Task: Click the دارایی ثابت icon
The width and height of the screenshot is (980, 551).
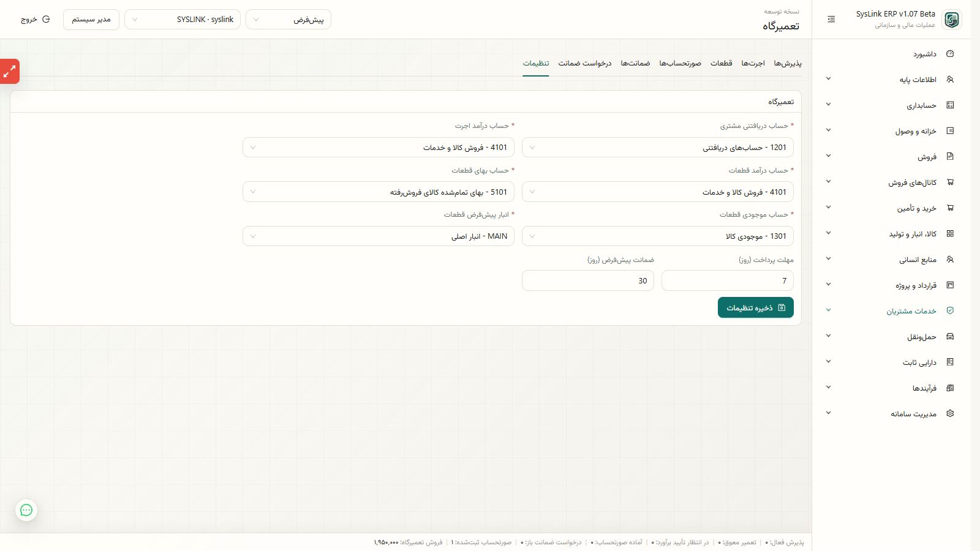Action: [950, 362]
